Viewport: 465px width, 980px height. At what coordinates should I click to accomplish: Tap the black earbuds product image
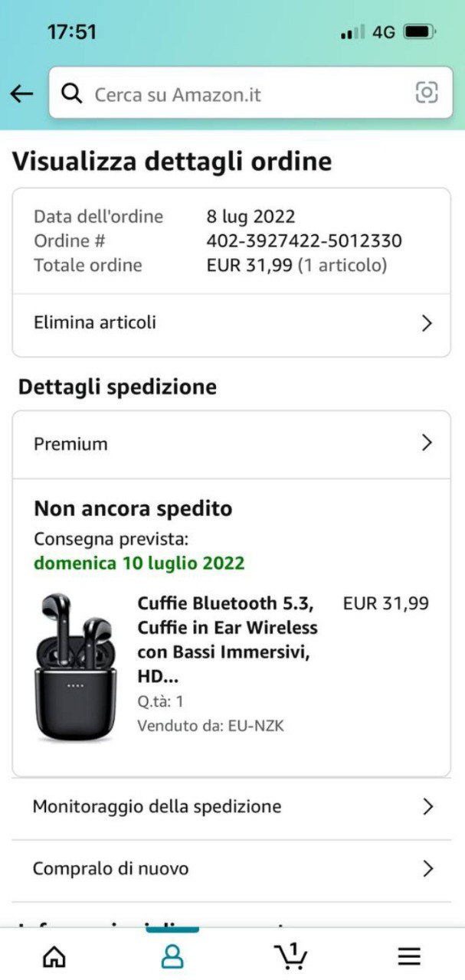click(x=75, y=666)
